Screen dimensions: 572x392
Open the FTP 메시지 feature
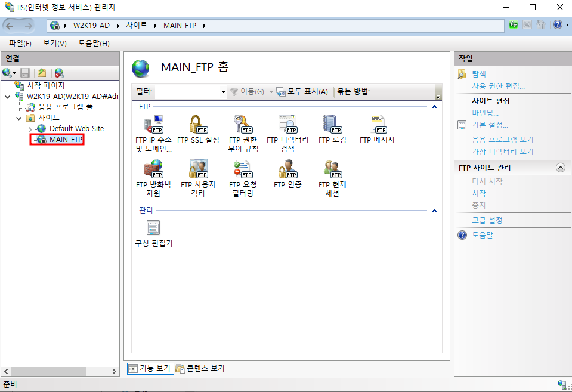(x=377, y=129)
